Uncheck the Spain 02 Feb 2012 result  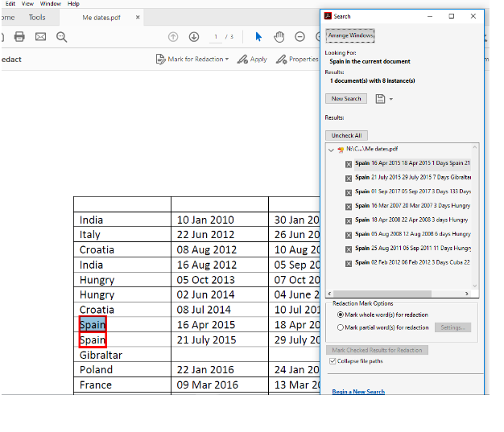(x=348, y=262)
